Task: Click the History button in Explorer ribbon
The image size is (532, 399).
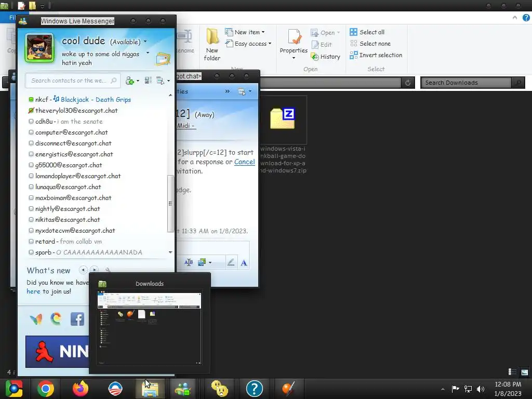Action: click(x=326, y=57)
